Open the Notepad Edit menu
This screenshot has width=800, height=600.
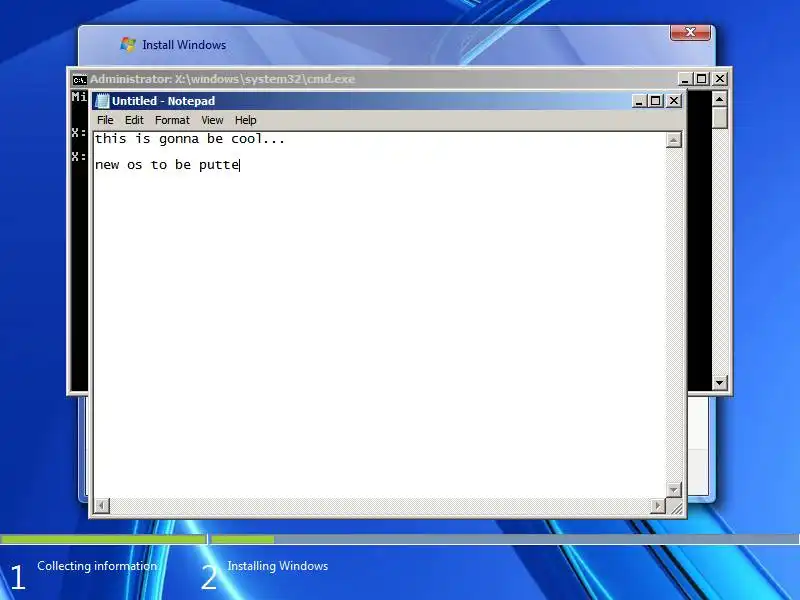[134, 120]
